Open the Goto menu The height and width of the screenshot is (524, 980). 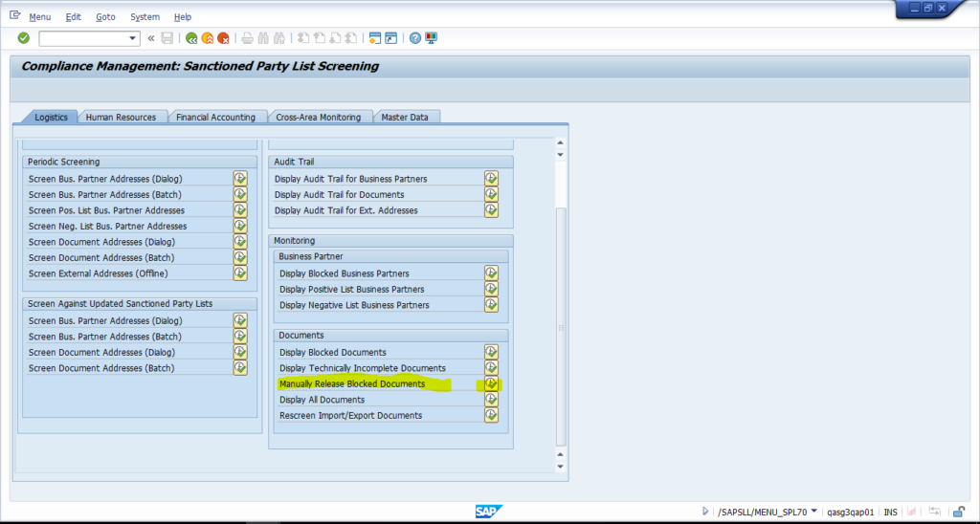click(105, 17)
